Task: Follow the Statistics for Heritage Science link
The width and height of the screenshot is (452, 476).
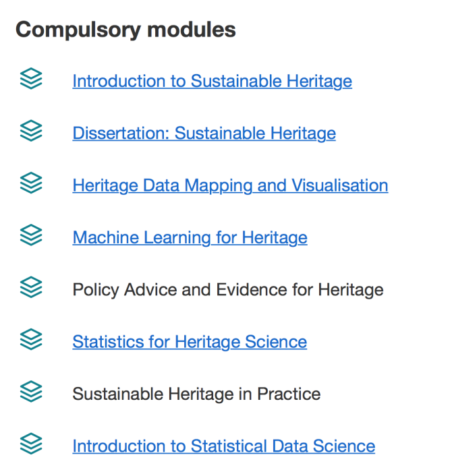Action: [x=190, y=342]
